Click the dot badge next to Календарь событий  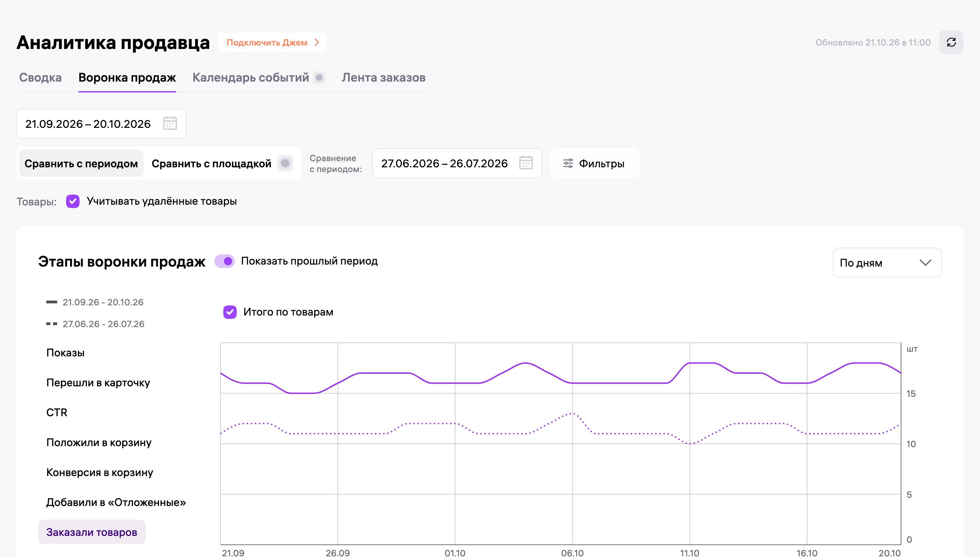coord(319,78)
